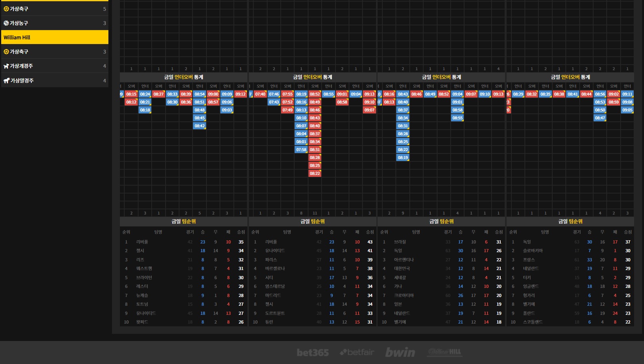Viewport: 644px width, 364px height.
Task: Click the soccer ball icon beside count 5
Action: pos(6,9)
